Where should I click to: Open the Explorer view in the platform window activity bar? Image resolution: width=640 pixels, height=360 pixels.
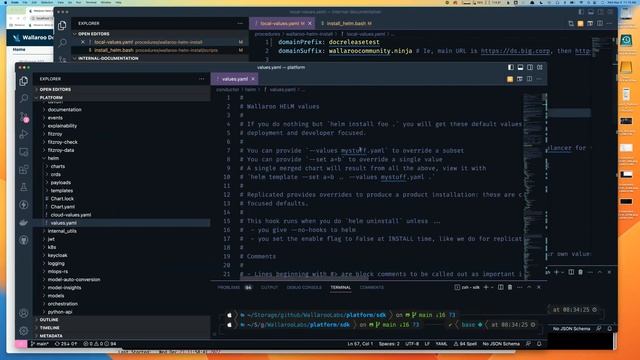(24, 81)
